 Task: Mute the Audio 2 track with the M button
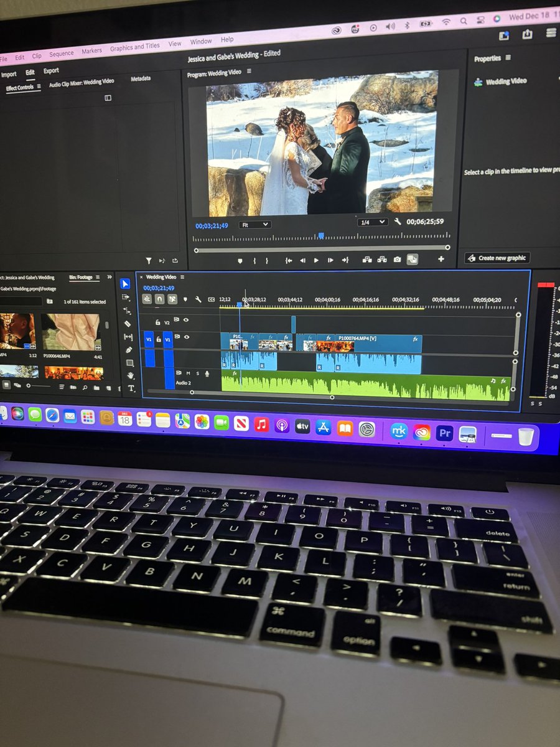click(x=189, y=373)
